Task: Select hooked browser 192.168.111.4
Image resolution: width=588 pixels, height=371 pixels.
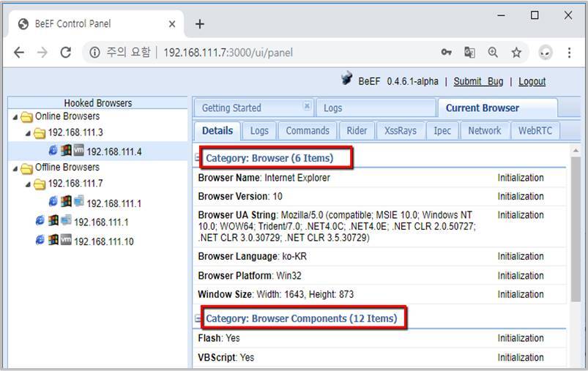Action: click(97, 151)
